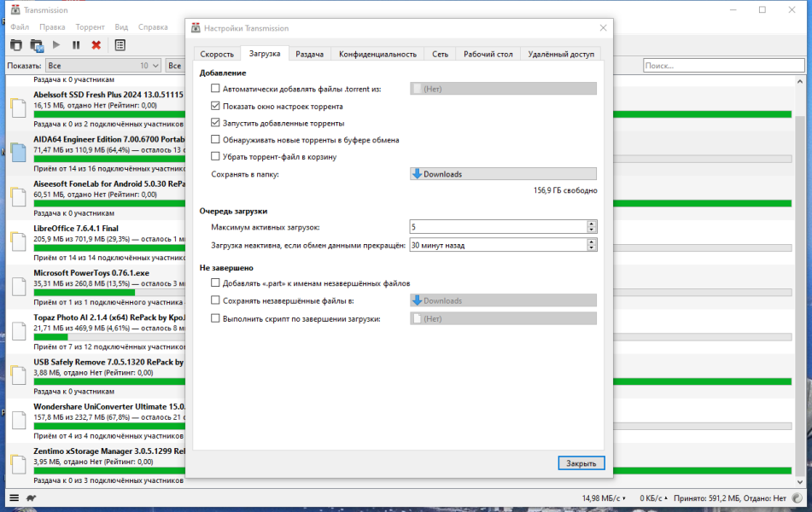This screenshot has width=812, height=512.
Task: Open a torrent file via toolbar icon
Action: [16, 45]
